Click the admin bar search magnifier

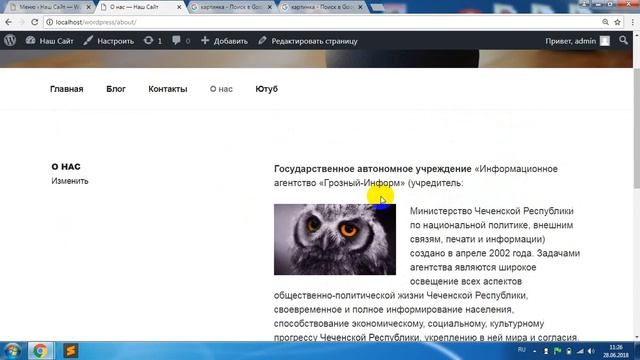[x=623, y=40]
